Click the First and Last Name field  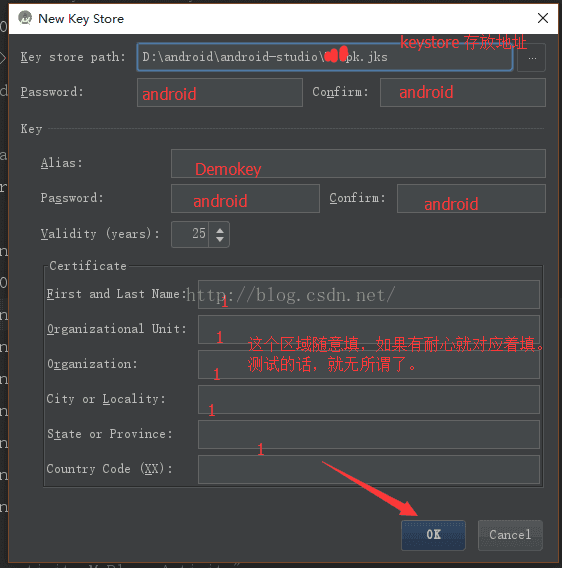coord(369,294)
